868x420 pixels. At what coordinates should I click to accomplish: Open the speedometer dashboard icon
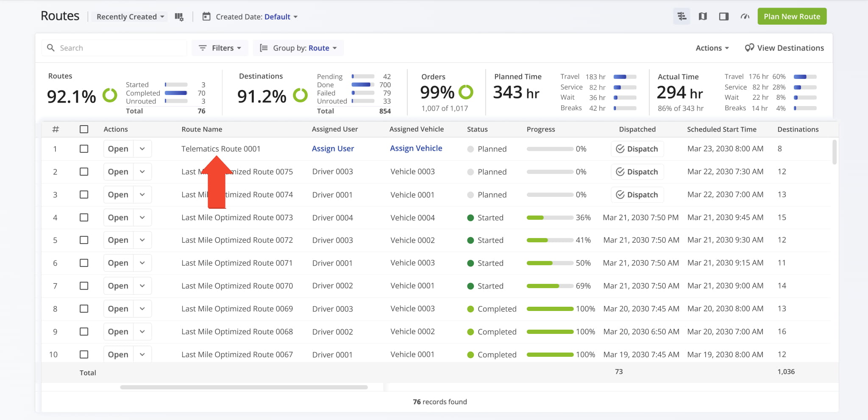click(x=745, y=17)
